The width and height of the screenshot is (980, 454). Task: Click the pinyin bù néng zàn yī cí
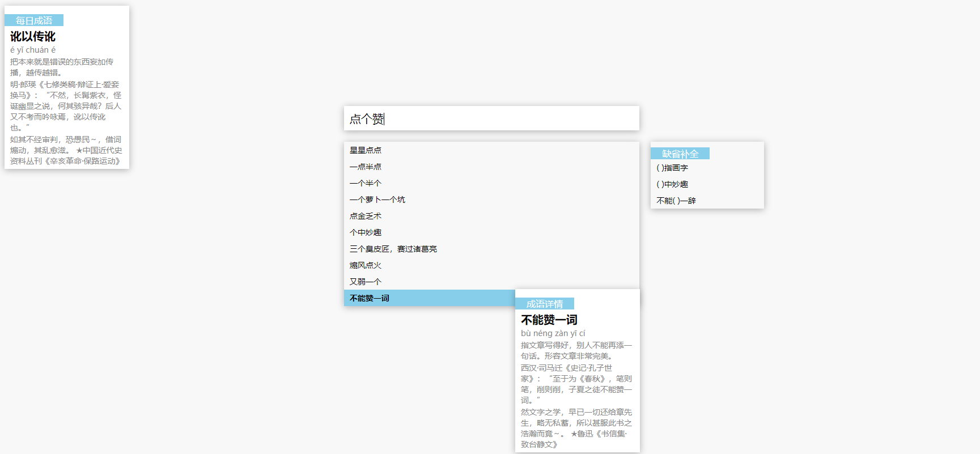tap(553, 333)
